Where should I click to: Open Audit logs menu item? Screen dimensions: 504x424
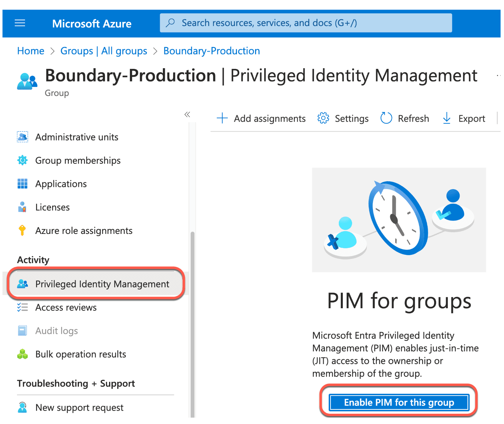[57, 331]
